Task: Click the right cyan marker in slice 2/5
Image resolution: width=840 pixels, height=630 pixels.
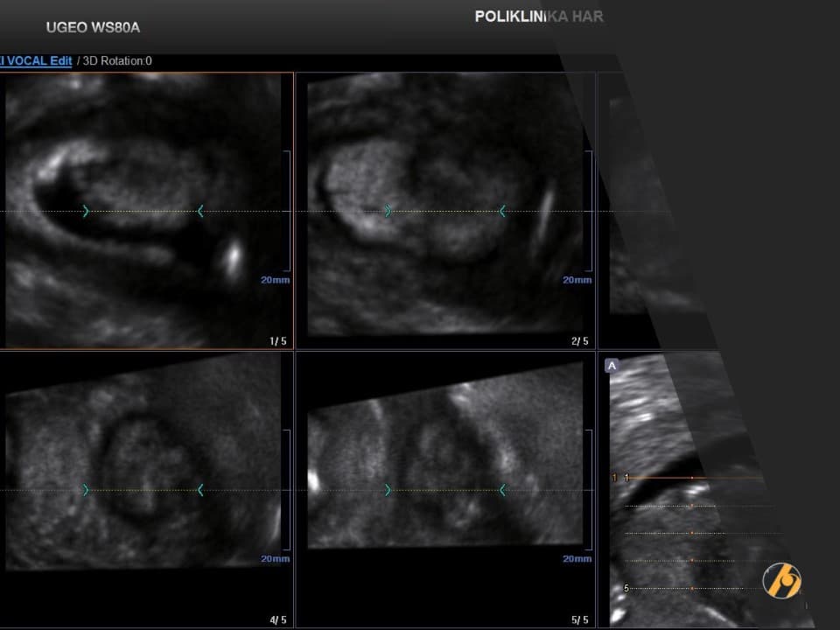Action: pyautogui.click(x=502, y=211)
